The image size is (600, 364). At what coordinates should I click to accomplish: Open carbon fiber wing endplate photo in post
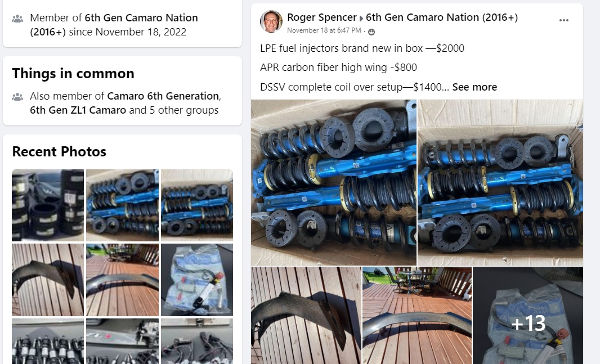306,316
